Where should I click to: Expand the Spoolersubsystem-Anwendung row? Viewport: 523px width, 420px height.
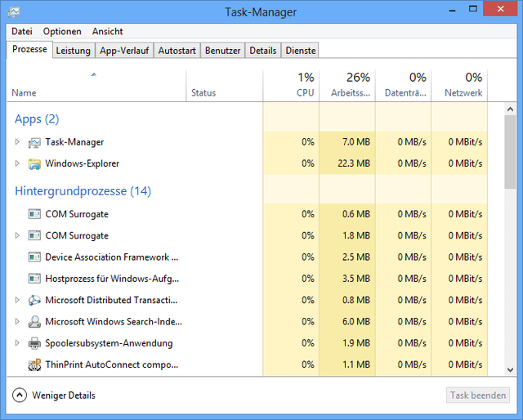pyautogui.click(x=17, y=343)
